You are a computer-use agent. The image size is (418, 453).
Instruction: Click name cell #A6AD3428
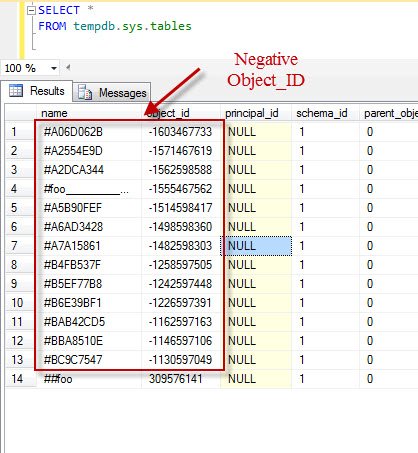(x=89, y=227)
